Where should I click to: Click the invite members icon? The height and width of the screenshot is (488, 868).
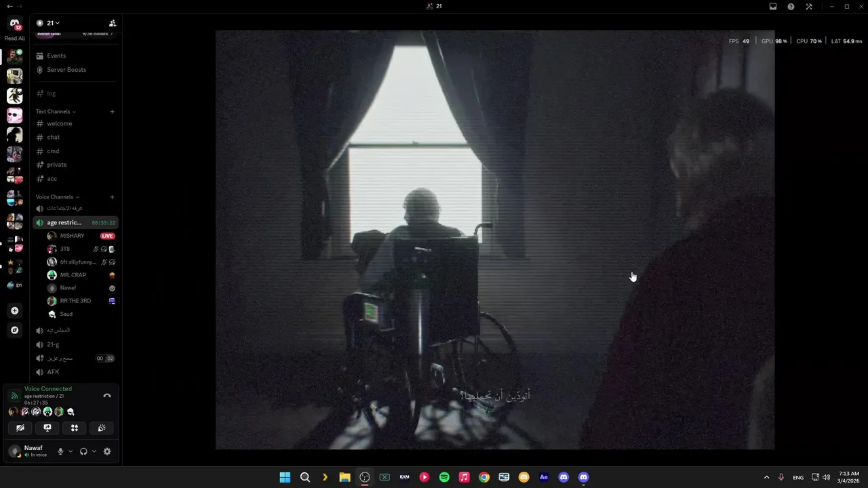[113, 23]
